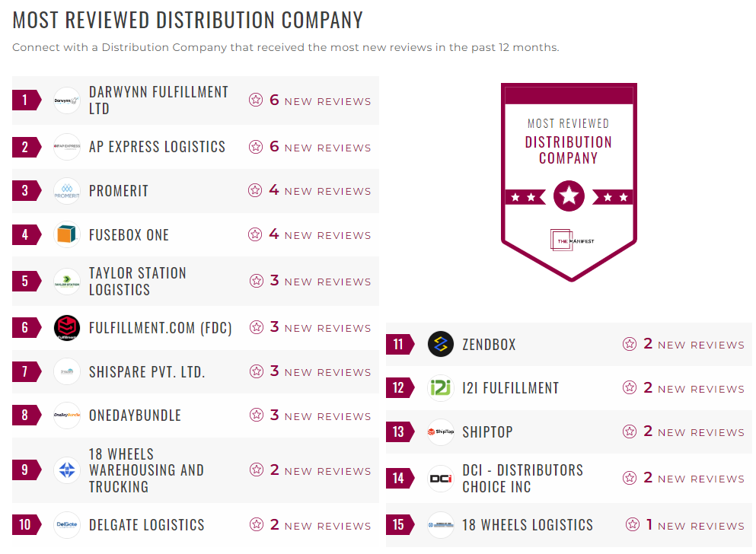Open the 18 Wheels Warehousing and Trucking logo
This screenshot has width=756, height=554.
pyautogui.click(x=66, y=470)
